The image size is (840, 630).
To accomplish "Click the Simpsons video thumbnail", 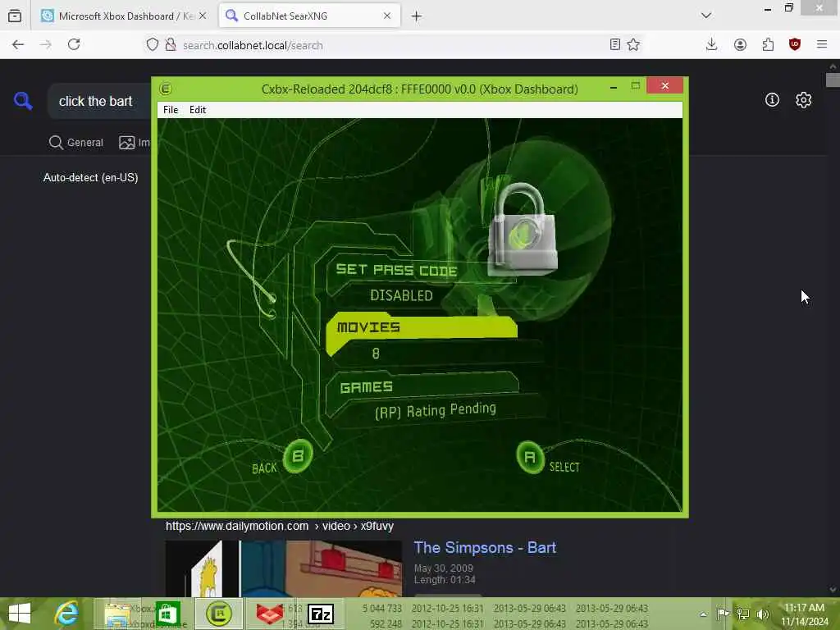I will 283,568.
